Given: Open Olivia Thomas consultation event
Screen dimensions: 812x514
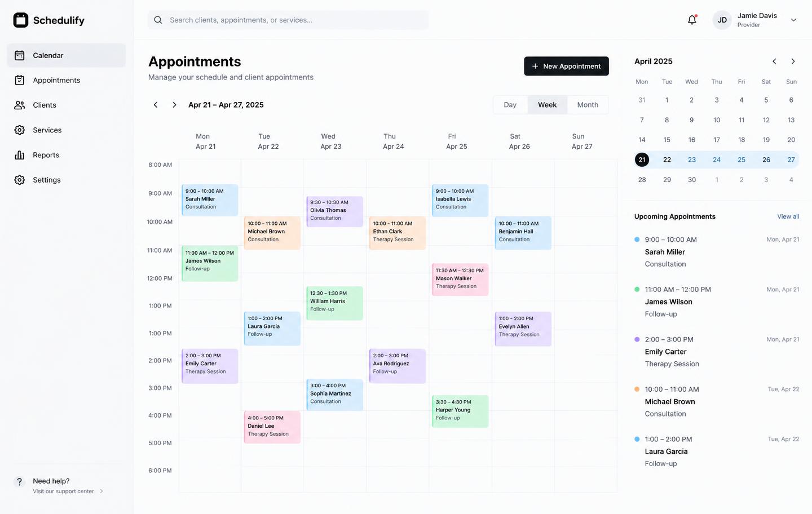Looking at the screenshot, I should (x=334, y=211).
